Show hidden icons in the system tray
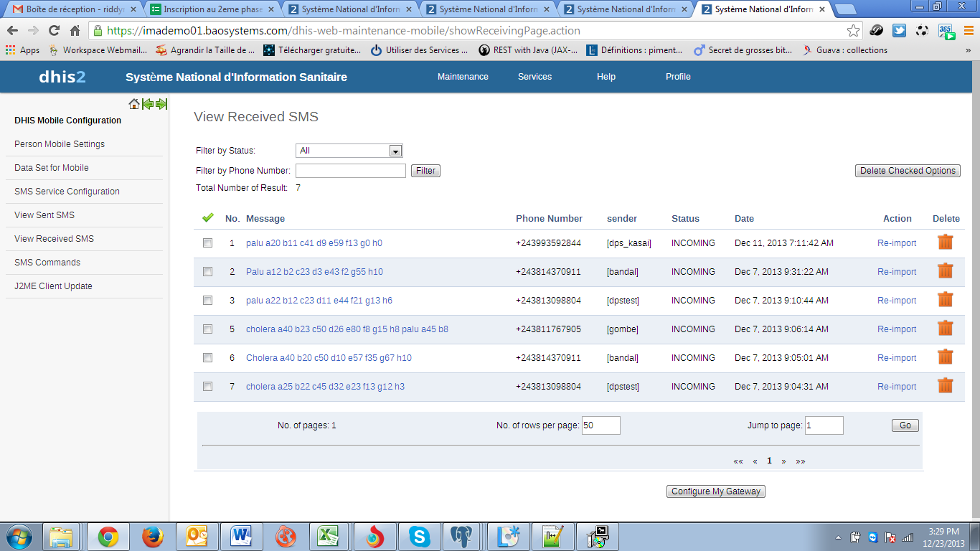The width and height of the screenshot is (980, 551). [x=839, y=537]
